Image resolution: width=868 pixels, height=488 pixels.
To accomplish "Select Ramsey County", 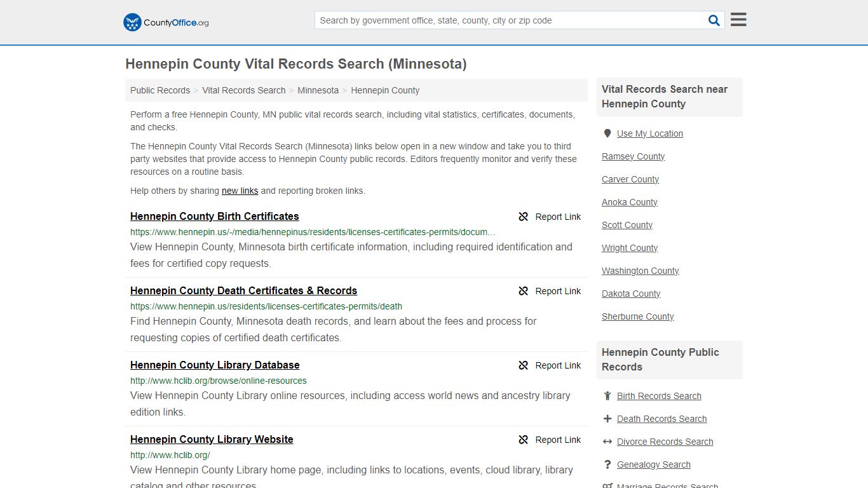I will (x=633, y=156).
